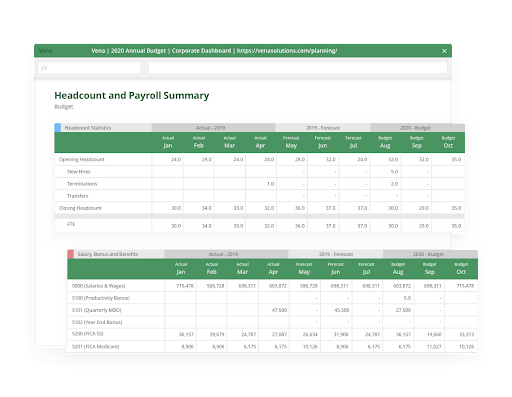Select the Opening Headcount row label
This screenshot has height=397, width=512.
click(x=82, y=159)
